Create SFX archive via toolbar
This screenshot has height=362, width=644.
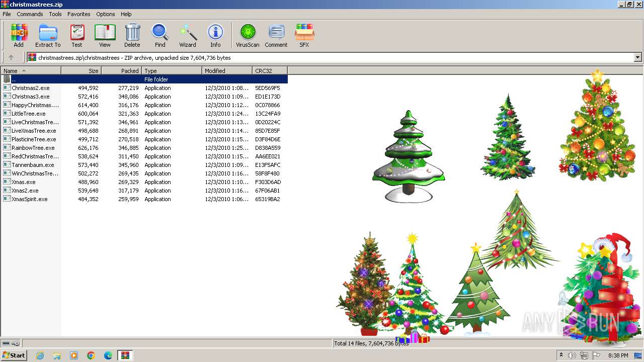304,35
